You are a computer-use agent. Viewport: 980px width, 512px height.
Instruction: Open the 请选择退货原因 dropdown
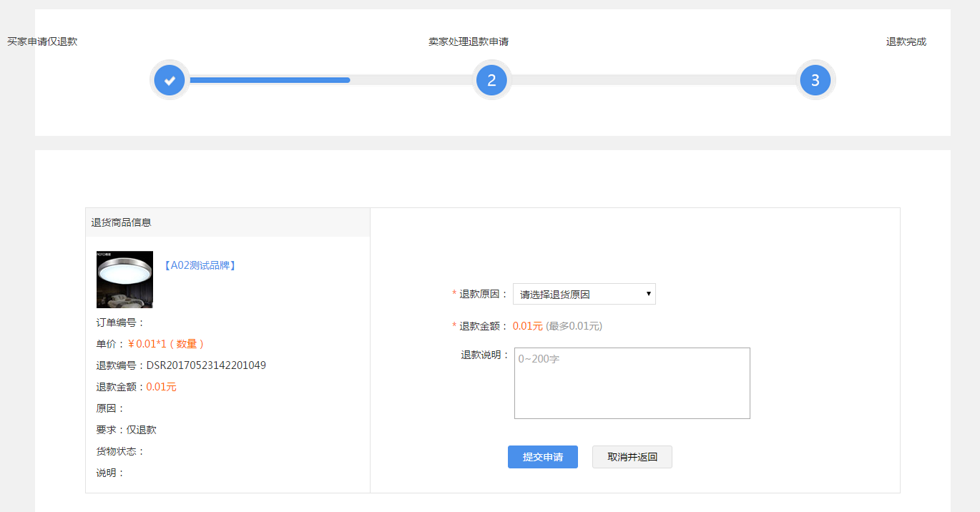click(x=584, y=294)
